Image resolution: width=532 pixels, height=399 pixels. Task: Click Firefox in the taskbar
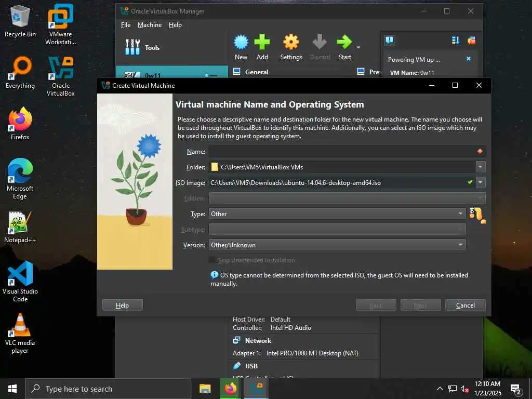(230, 389)
